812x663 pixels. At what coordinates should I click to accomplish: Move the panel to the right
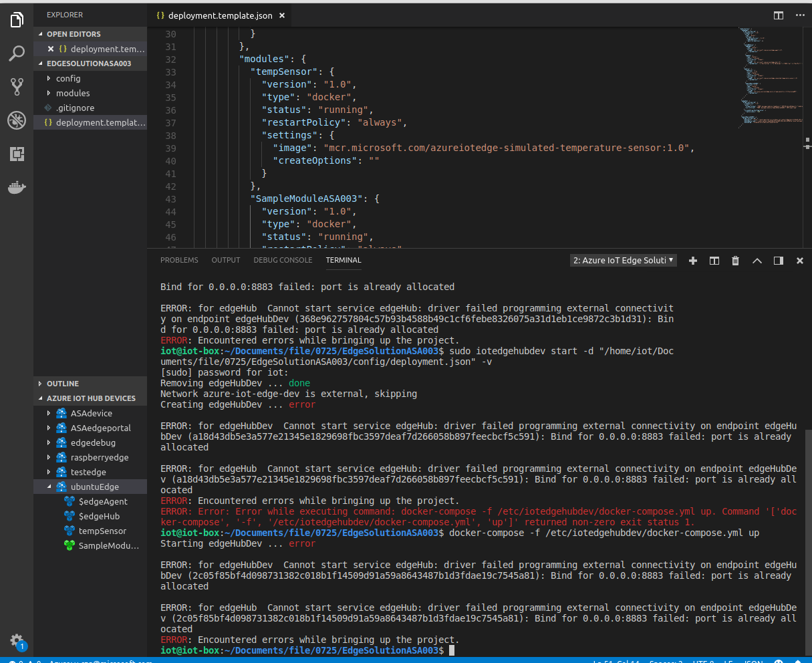tap(779, 261)
